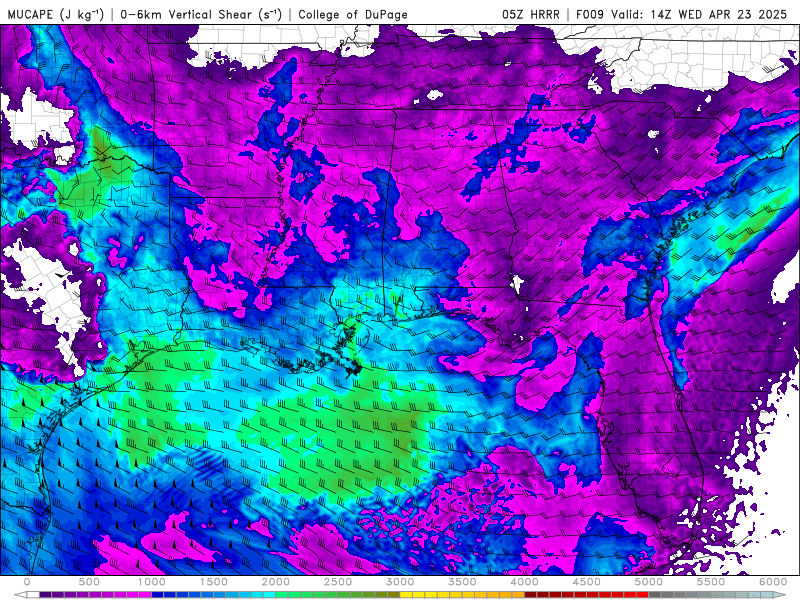Click the 1000 label on color scale

coord(152,582)
